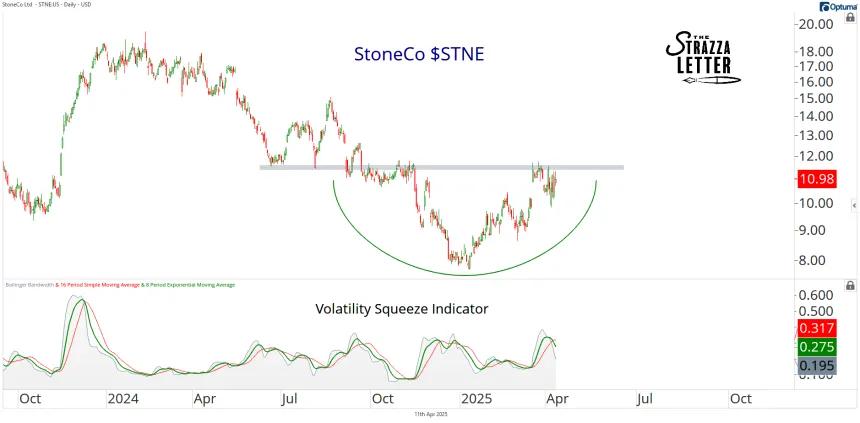Screen dimensions: 860x423
Task: Click the Volatility Squeeze Indicator text label
Action: (x=401, y=309)
